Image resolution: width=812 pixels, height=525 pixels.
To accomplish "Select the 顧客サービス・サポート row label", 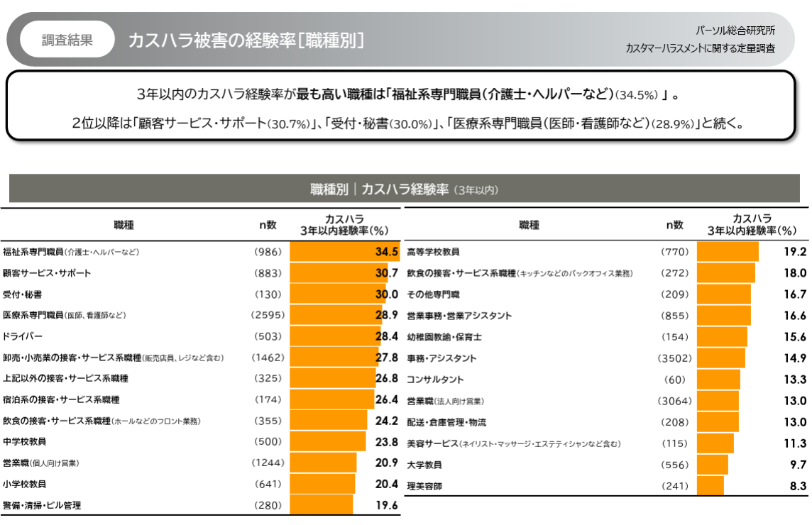I will (47, 273).
